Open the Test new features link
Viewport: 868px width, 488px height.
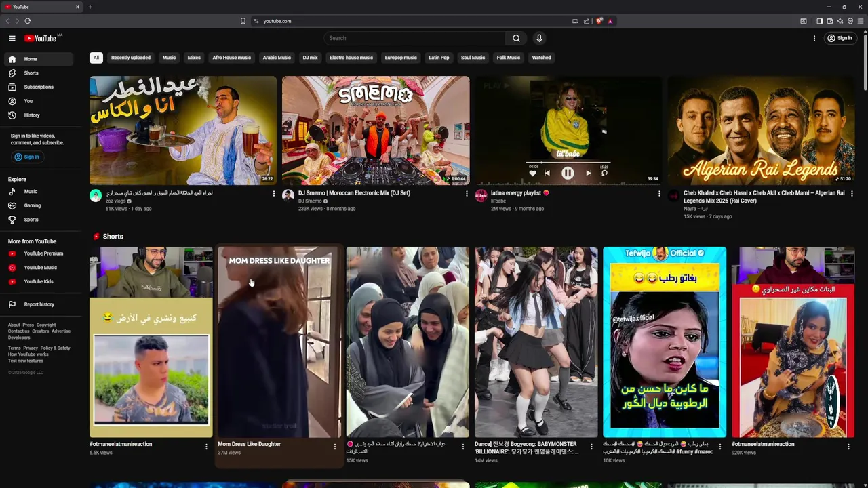26,361
